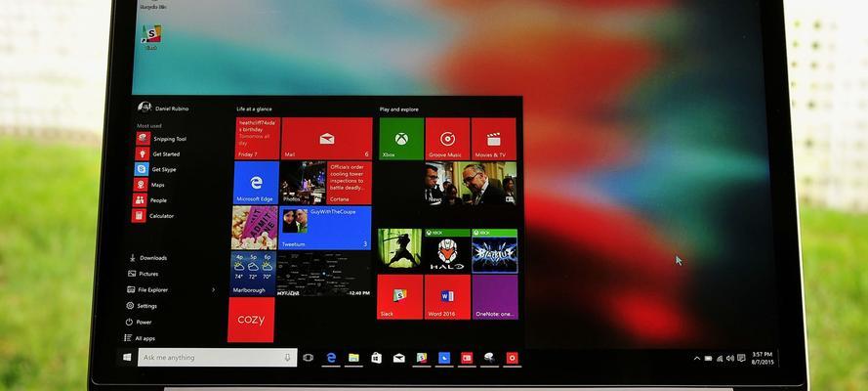Open the clock showing 3:57 PM

tap(763, 358)
